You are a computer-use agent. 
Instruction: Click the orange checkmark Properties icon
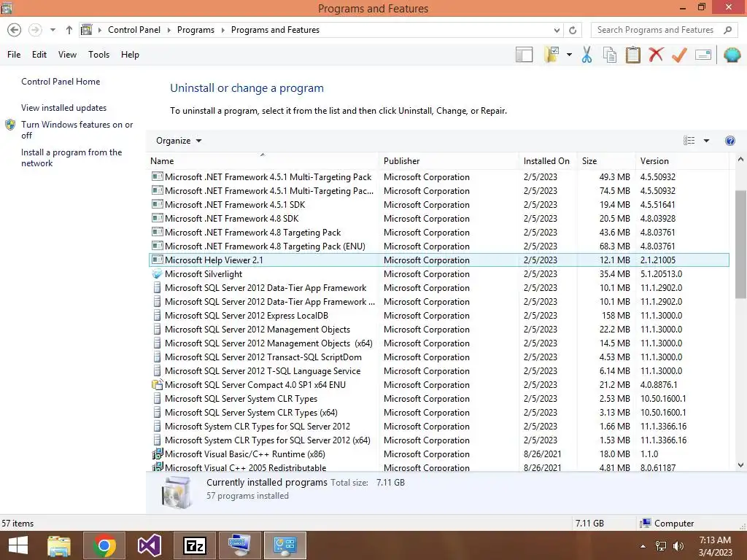[679, 55]
